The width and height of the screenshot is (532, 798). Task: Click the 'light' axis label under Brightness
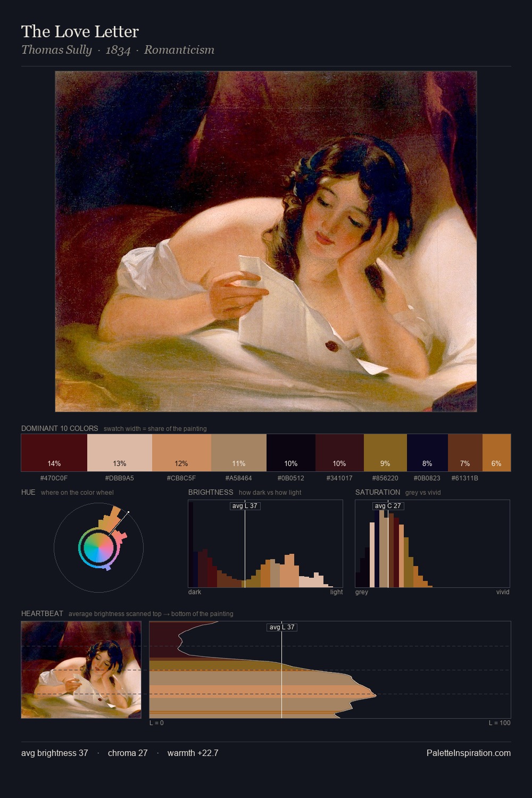click(336, 592)
